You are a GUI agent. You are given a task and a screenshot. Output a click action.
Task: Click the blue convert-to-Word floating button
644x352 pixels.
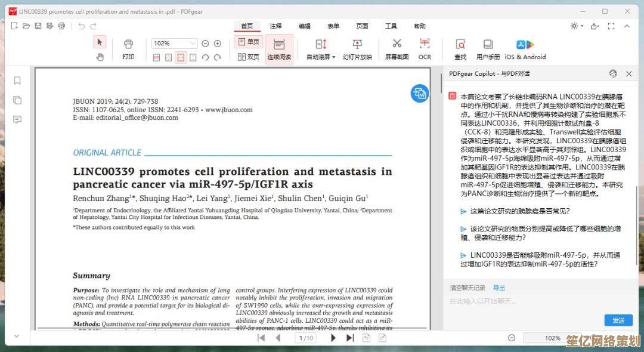pos(420,94)
